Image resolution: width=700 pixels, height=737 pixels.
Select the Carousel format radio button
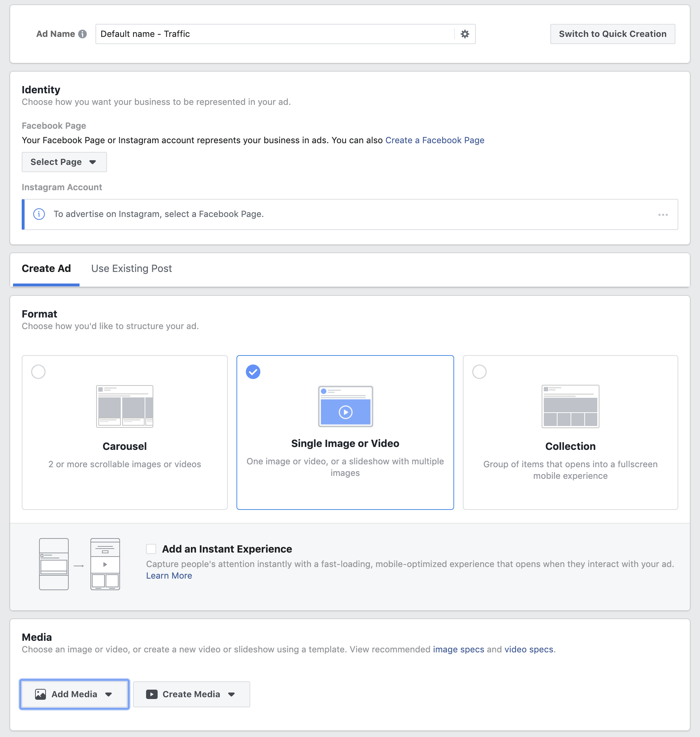pyautogui.click(x=38, y=372)
